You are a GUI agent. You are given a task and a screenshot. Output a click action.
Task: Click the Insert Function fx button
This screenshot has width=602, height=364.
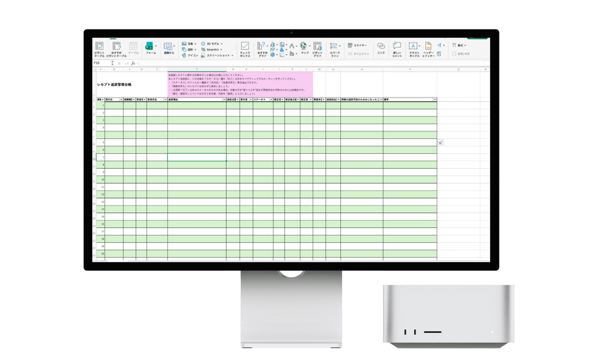pyautogui.click(x=133, y=63)
